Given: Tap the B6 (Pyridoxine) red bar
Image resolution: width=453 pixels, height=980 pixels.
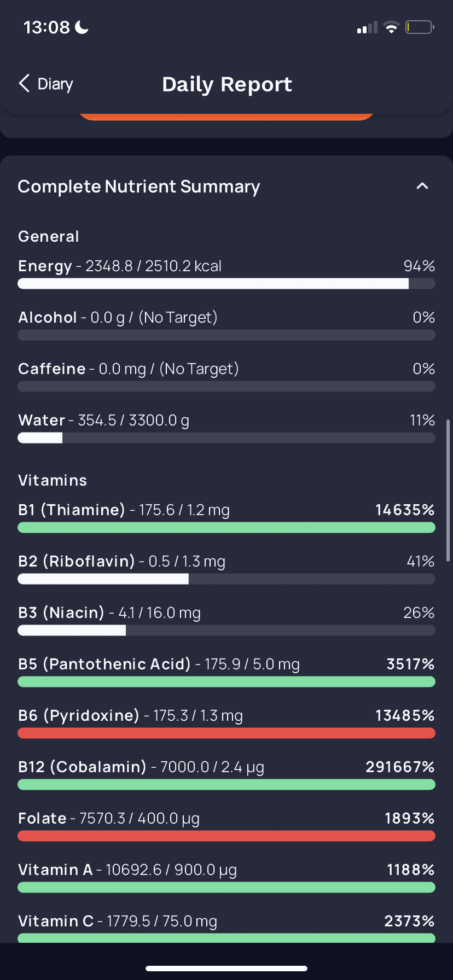Looking at the screenshot, I should coord(226,733).
